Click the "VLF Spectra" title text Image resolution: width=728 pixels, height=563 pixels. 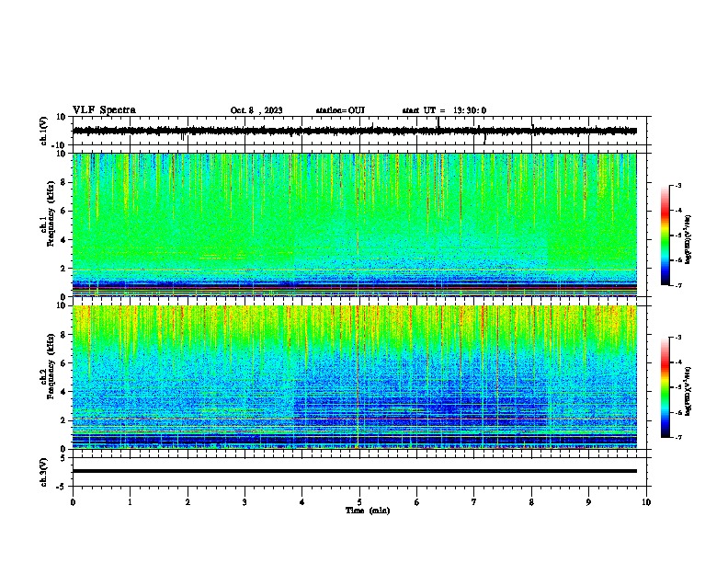point(104,110)
